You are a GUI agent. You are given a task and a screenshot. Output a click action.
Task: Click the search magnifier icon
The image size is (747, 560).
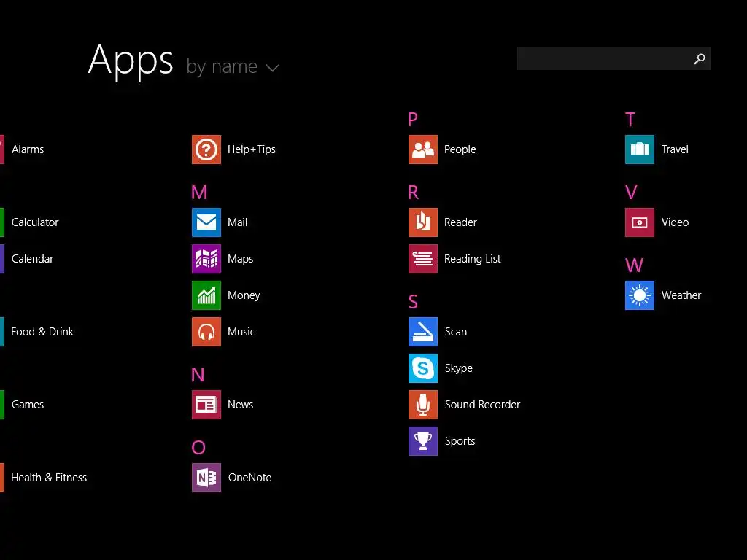(700, 58)
